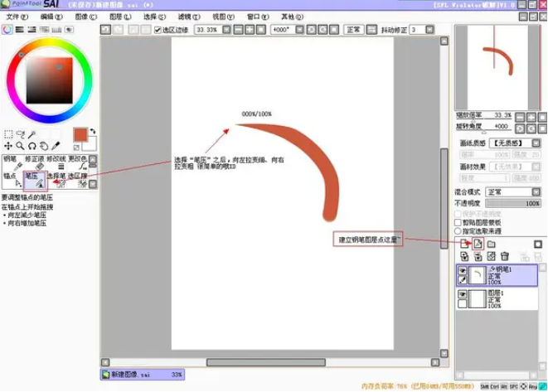Viewport: 548px width, 392px height.
Task: Hide the 图层1 layer via eye icon
Action: [462, 294]
